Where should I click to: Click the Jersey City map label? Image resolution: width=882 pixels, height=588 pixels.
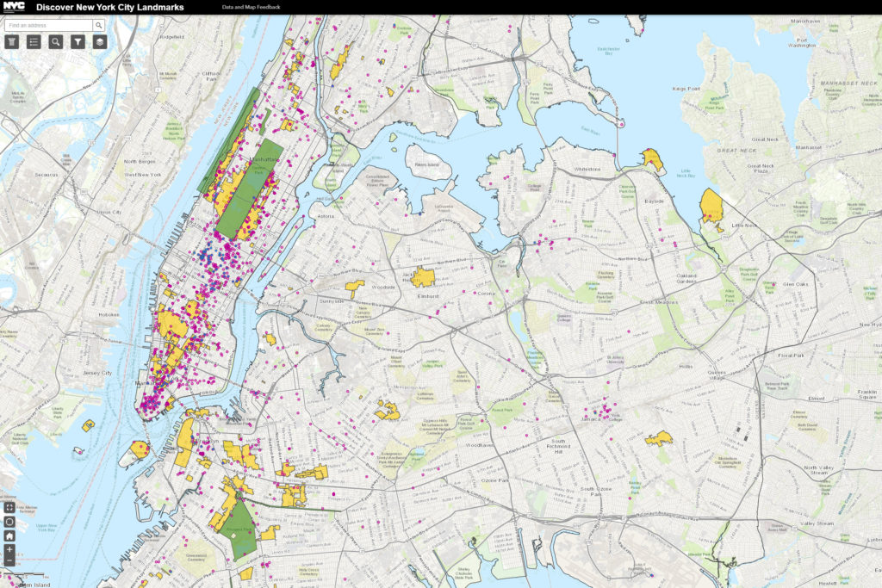[97, 373]
